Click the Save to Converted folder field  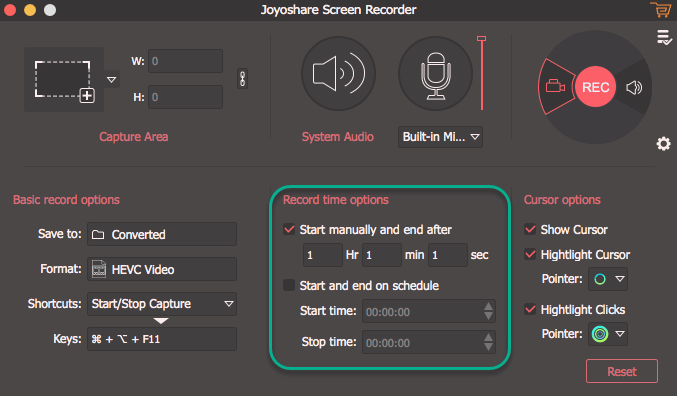pyautogui.click(x=162, y=234)
